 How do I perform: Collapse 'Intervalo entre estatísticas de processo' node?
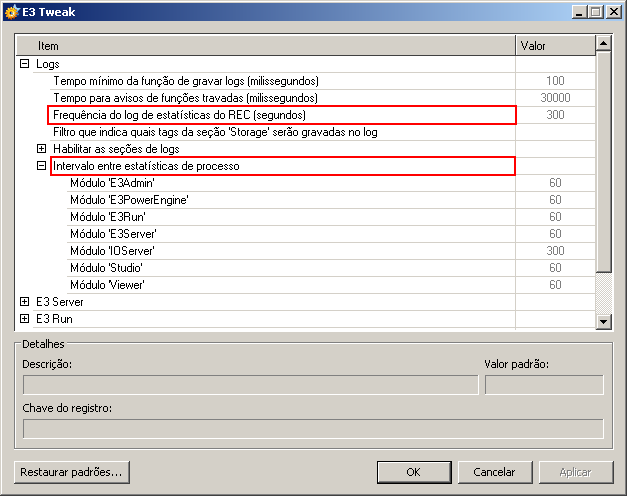pyautogui.click(x=41, y=166)
